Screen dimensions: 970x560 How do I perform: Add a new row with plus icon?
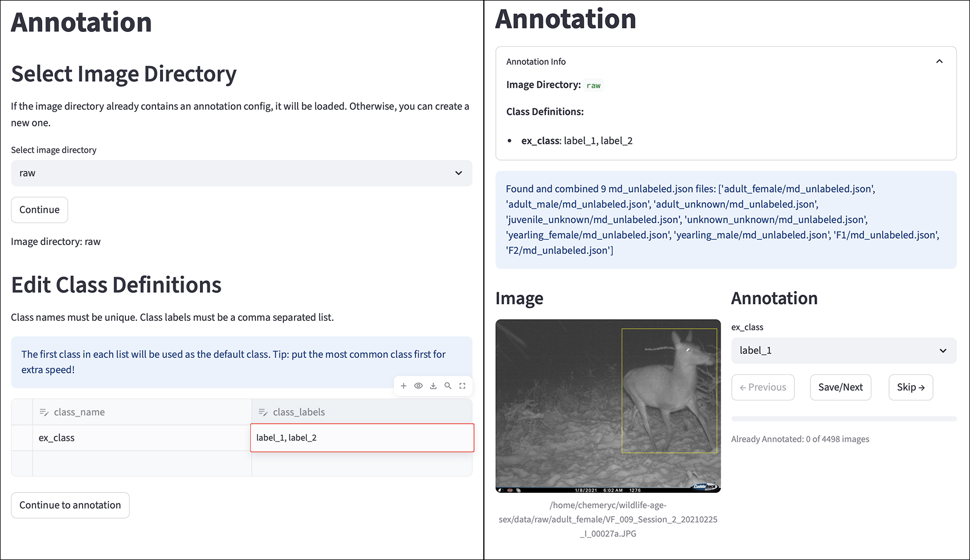coord(404,386)
